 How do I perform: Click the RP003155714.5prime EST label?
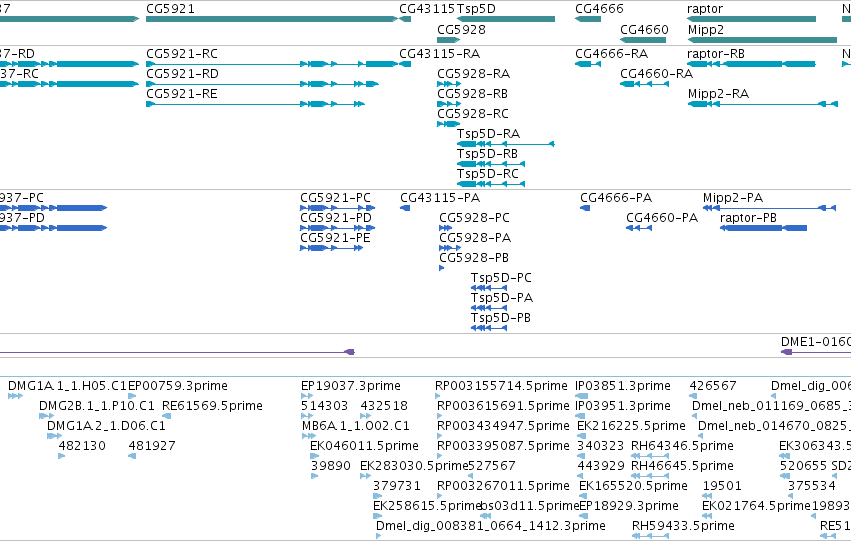click(x=501, y=386)
